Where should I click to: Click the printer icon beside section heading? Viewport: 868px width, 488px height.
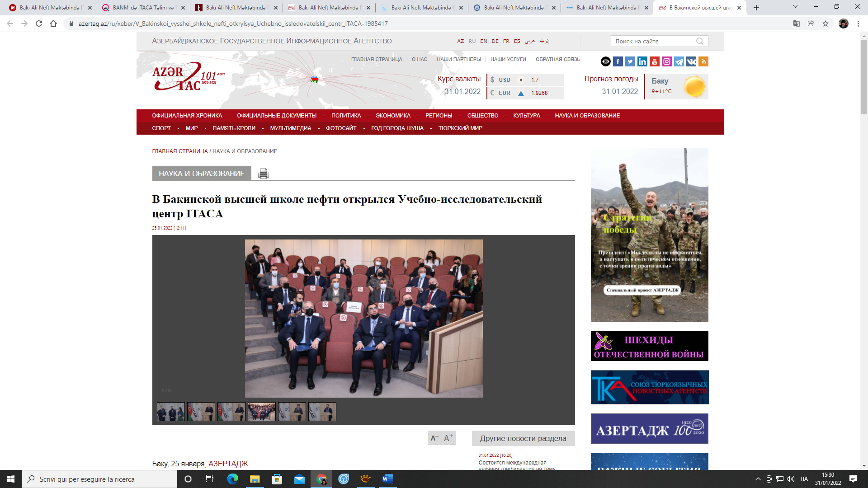pyautogui.click(x=263, y=174)
